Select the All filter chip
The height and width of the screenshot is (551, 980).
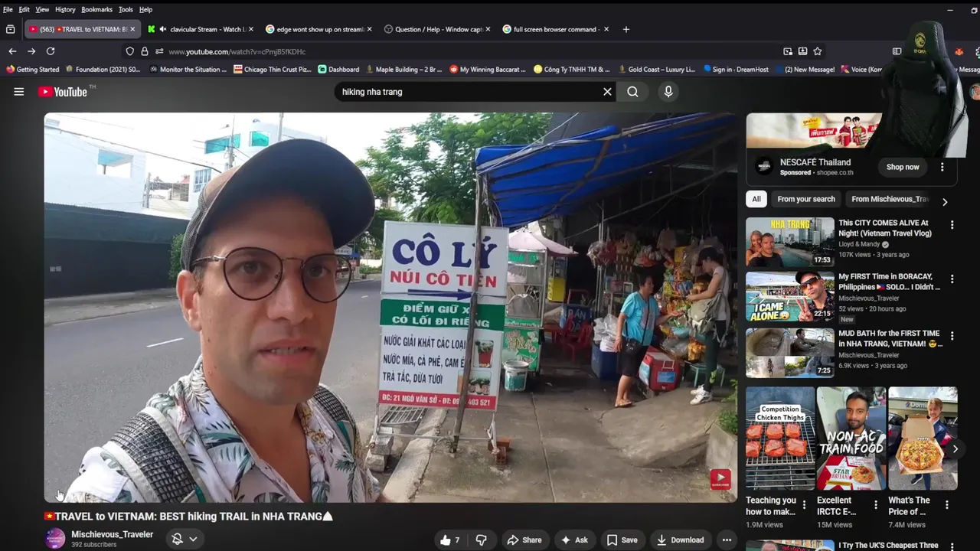pyautogui.click(x=756, y=199)
